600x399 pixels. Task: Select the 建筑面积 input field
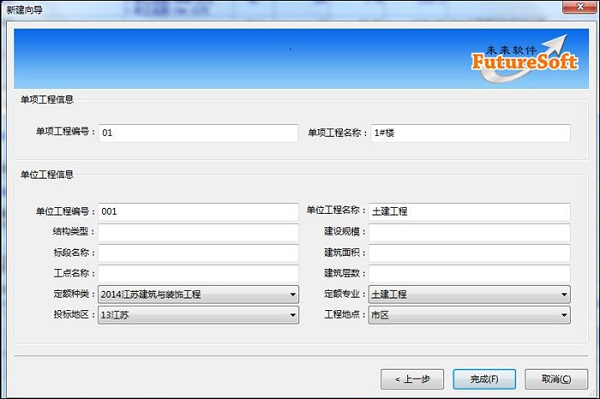click(x=469, y=253)
